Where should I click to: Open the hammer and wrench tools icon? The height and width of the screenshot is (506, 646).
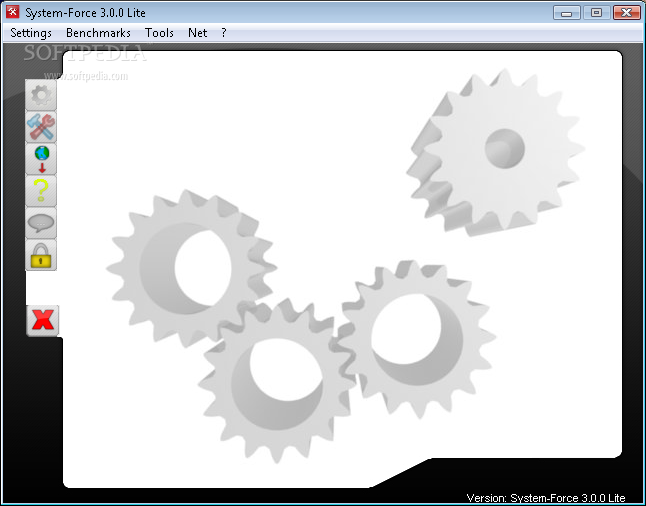(41, 127)
